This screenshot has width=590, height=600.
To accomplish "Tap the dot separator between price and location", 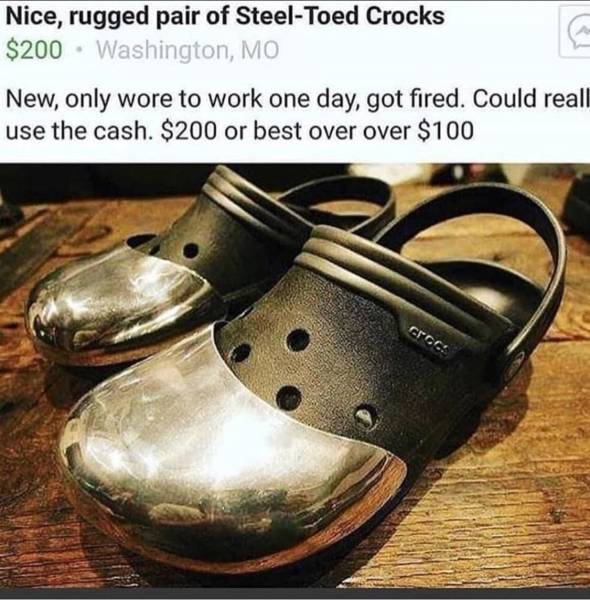I will coord(80,50).
